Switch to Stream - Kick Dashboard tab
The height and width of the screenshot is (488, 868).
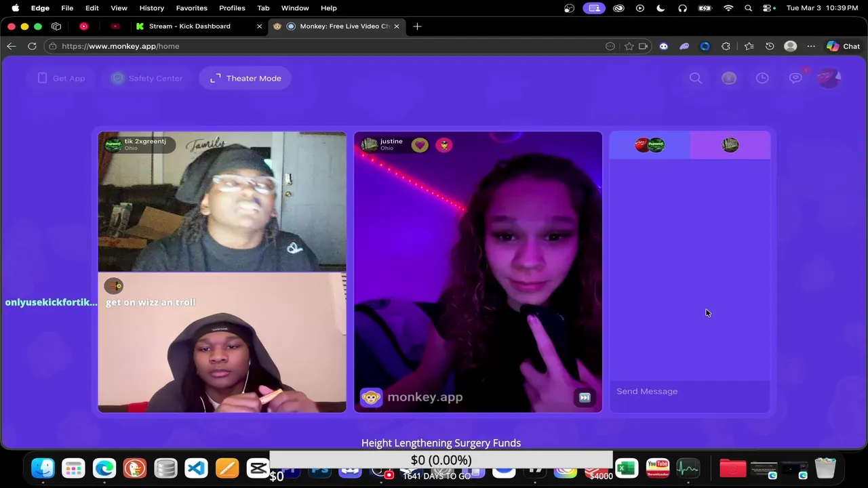[x=190, y=26]
